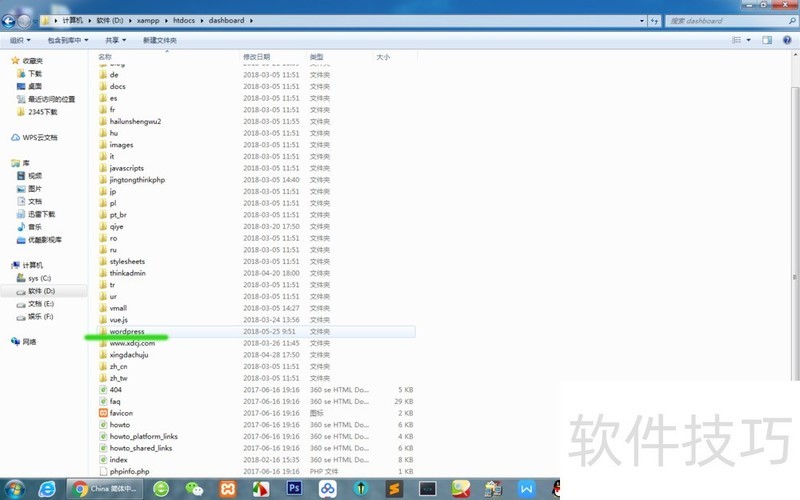The image size is (800, 500).
Task: Expand the address bar history dropdown
Action: tap(641, 21)
